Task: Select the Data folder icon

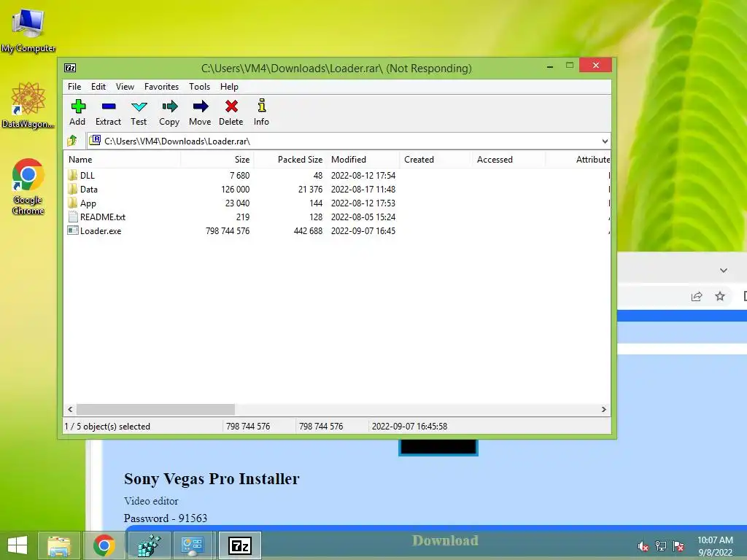Action: pyautogui.click(x=72, y=189)
